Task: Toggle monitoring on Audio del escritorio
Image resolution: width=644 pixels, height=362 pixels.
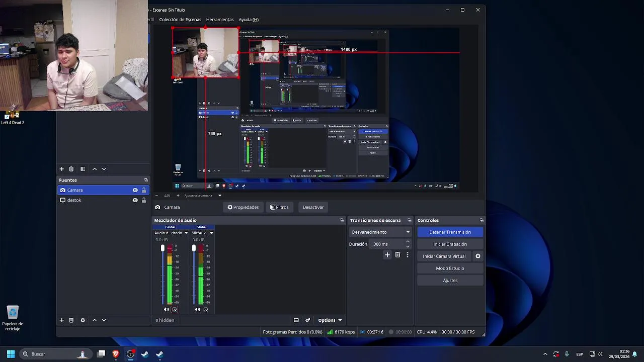Action: 175,309
